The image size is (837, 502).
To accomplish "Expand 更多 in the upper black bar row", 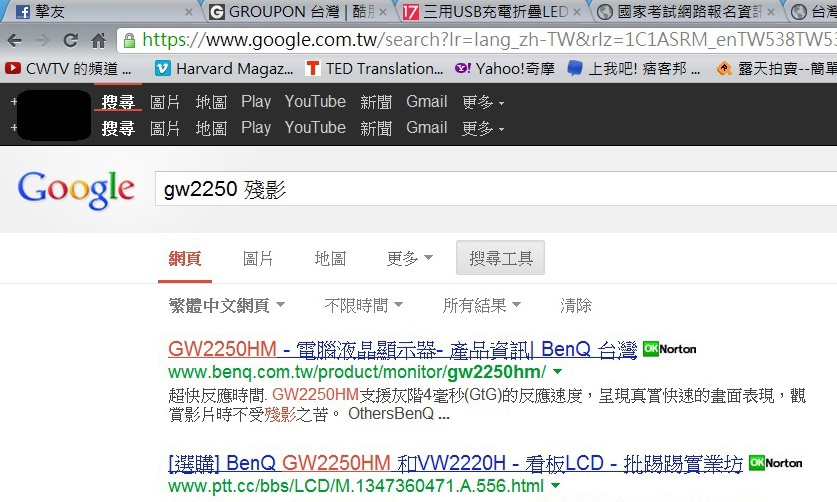I will [x=483, y=101].
